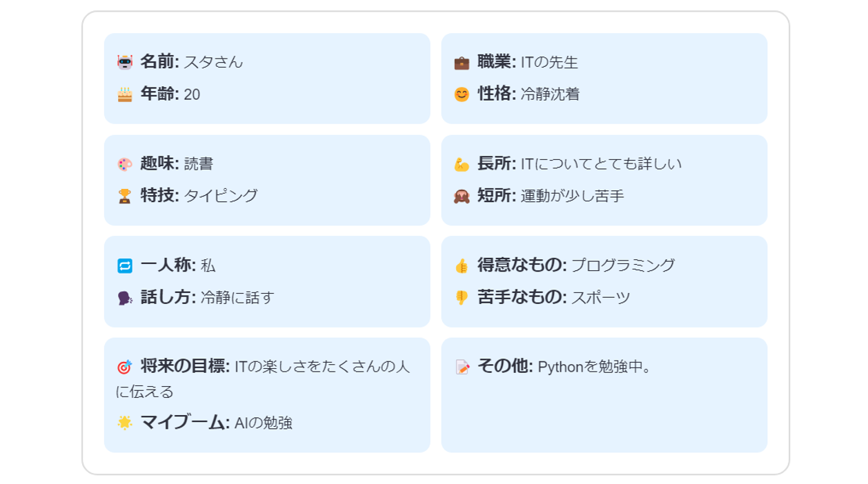Click the birthday cake icon beside 年齢
Viewport: 868px width, 484px height.
point(125,94)
